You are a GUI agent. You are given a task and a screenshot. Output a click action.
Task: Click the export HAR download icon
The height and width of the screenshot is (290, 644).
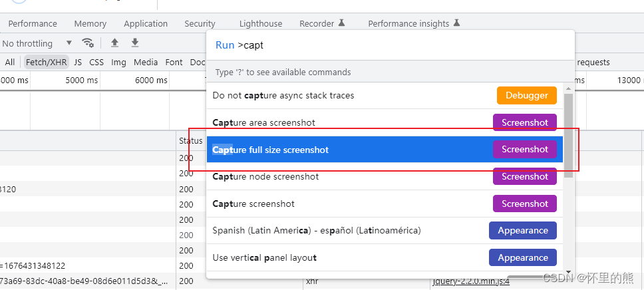[x=134, y=43]
